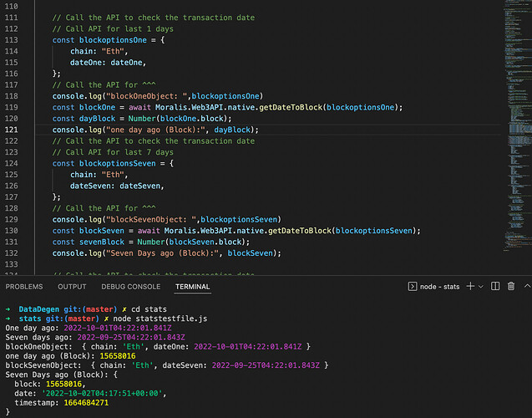Click 'sevenBlock' on line 131
Image resolution: width=532 pixels, height=418 pixels.
tap(102, 242)
